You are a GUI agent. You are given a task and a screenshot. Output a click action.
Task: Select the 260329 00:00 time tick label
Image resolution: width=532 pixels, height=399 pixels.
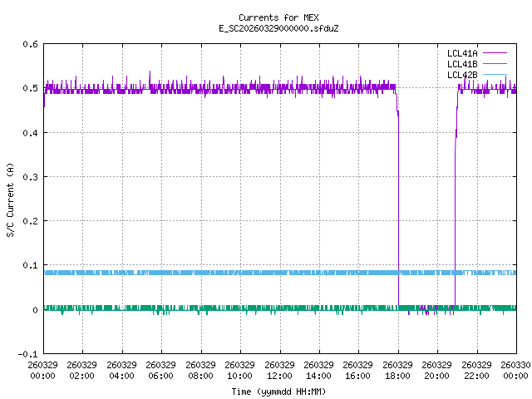point(43,370)
